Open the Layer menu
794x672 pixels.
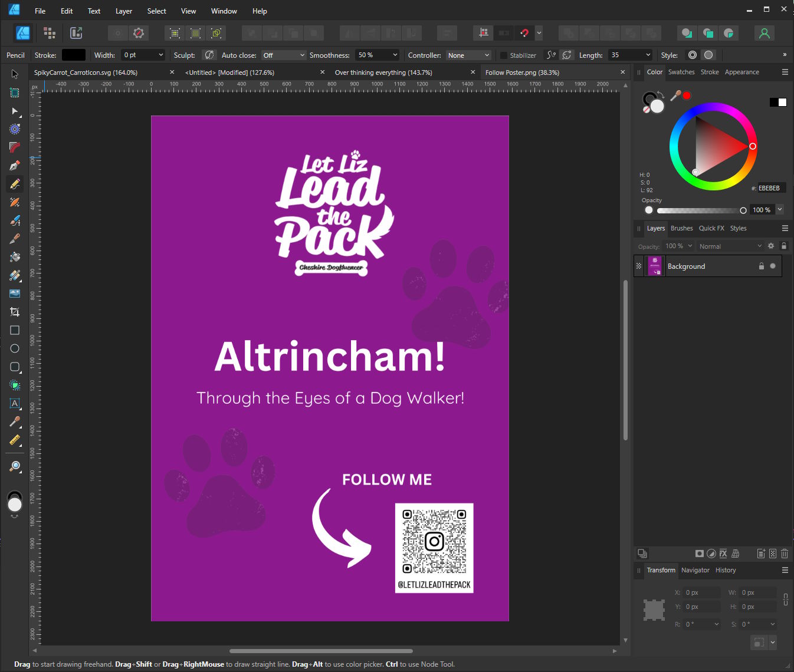tap(124, 11)
